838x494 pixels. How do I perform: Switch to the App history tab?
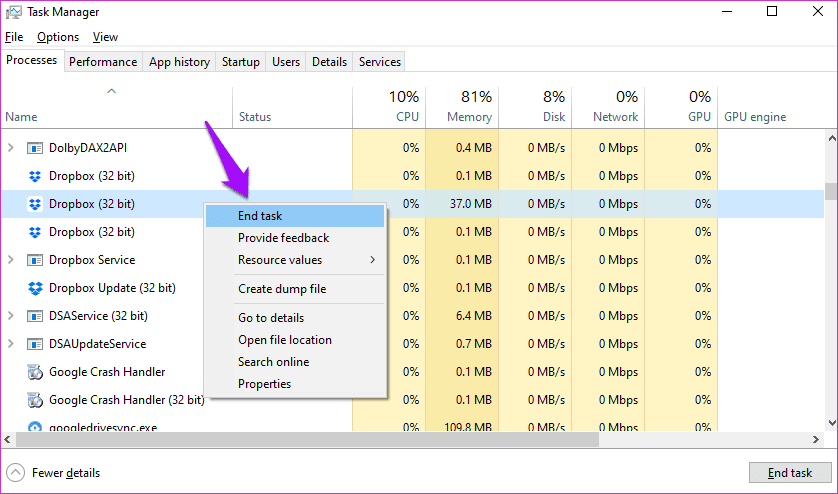coord(179,62)
